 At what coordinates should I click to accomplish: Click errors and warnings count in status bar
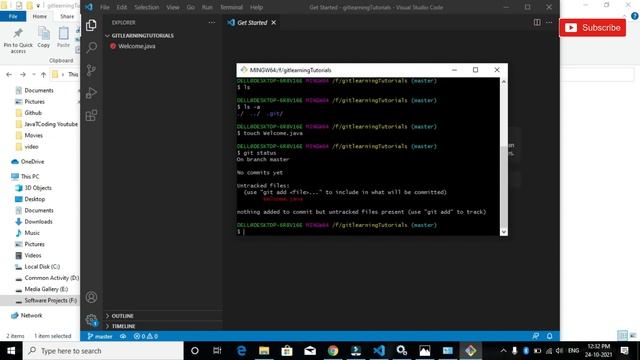[x=146, y=336]
